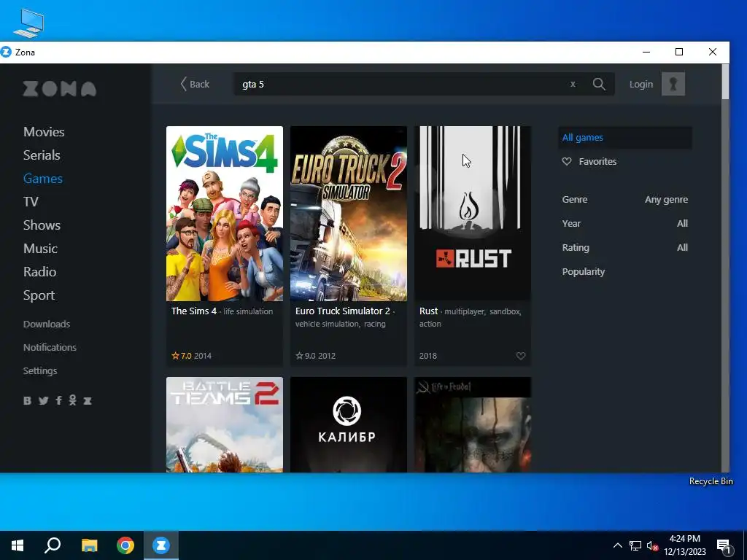This screenshot has height=560, width=747.
Task: Open the Serials section
Action: pos(42,155)
